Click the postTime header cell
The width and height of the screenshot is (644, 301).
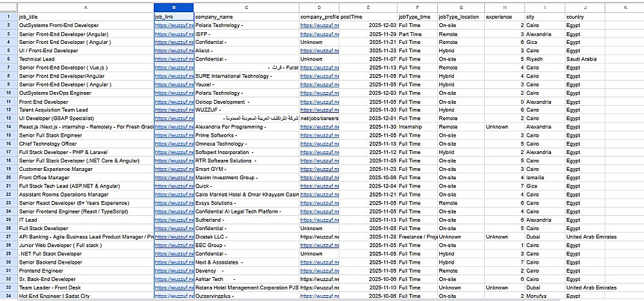click(x=368, y=17)
